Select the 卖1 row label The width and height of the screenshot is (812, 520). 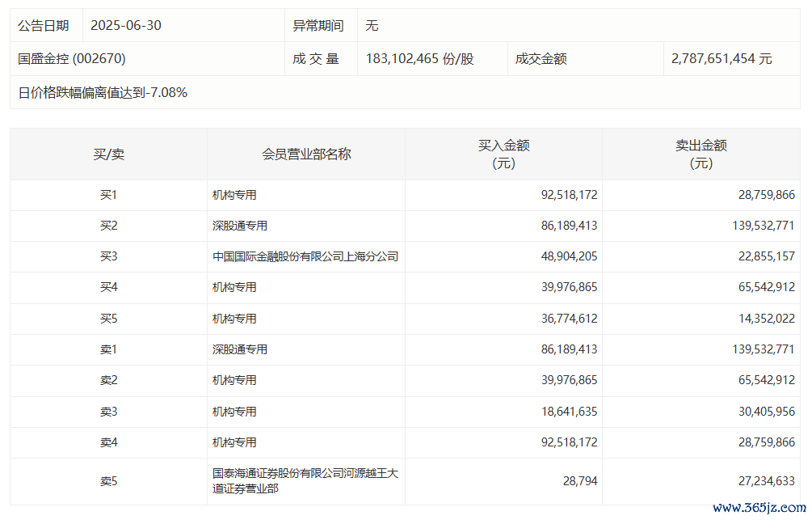pyautogui.click(x=109, y=349)
